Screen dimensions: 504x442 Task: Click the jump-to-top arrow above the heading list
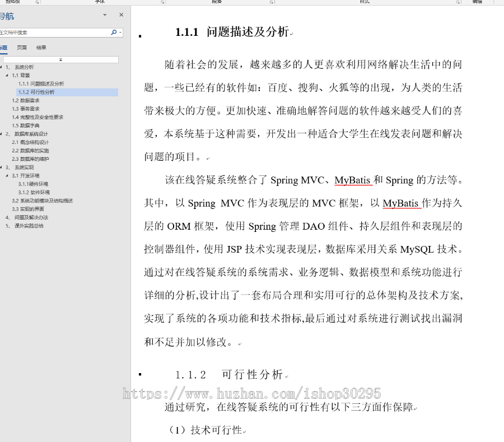coord(60,59)
